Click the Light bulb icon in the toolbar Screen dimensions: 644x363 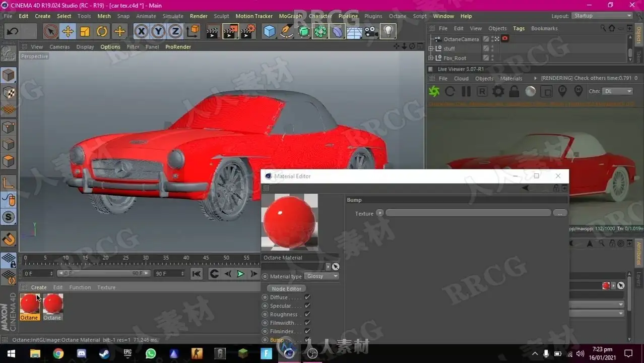(x=388, y=32)
